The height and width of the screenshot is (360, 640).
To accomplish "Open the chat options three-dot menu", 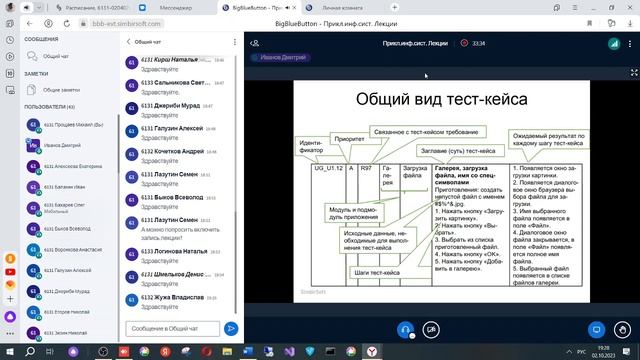I will click(x=235, y=42).
